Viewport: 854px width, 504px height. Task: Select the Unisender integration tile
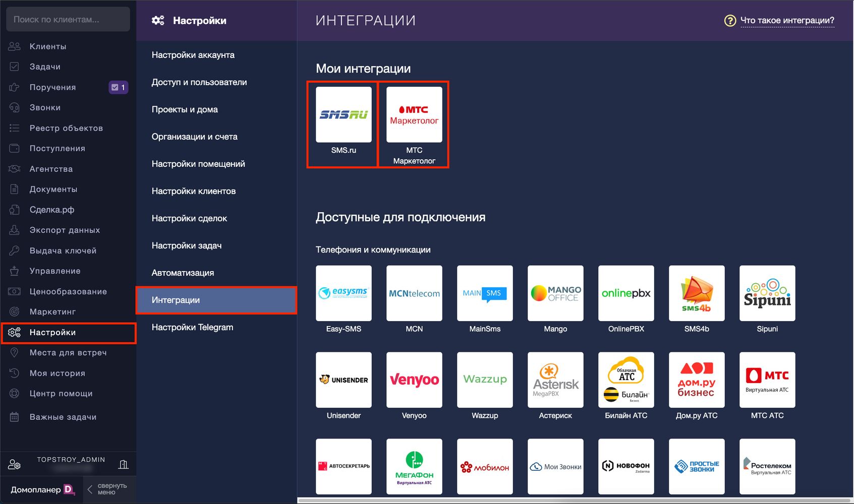click(344, 380)
